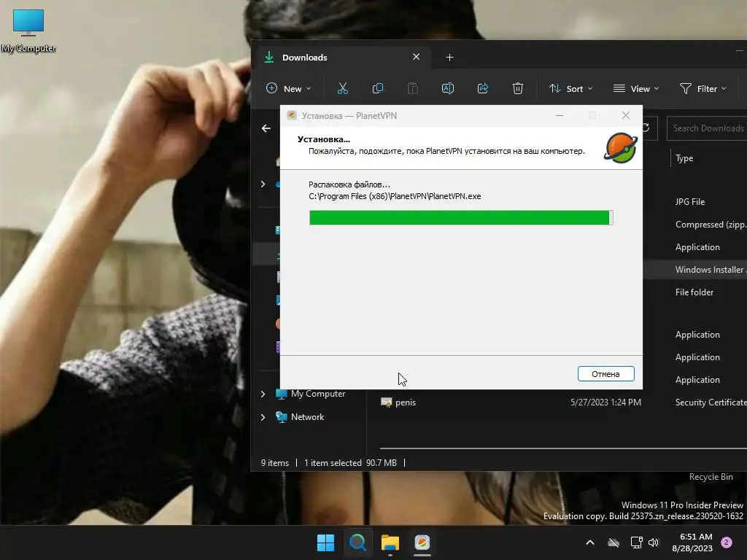The height and width of the screenshot is (560, 747).
Task: Expand the Network tree node
Action: [263, 417]
